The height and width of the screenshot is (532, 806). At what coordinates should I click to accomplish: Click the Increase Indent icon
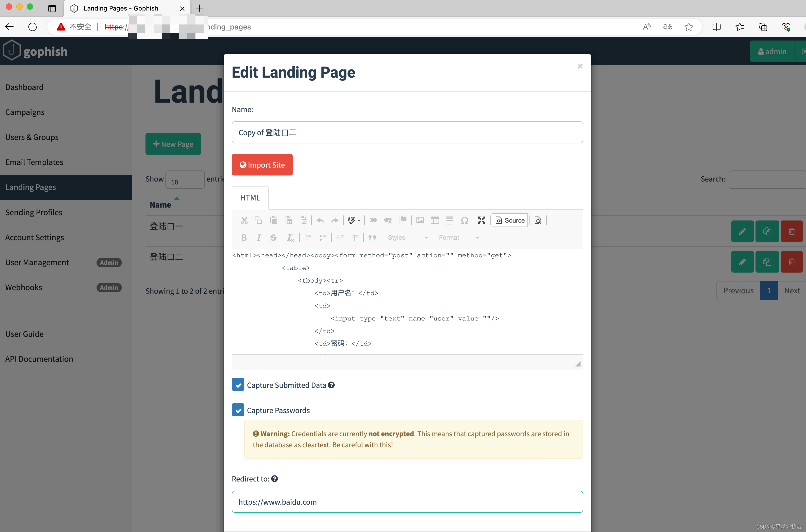click(355, 238)
